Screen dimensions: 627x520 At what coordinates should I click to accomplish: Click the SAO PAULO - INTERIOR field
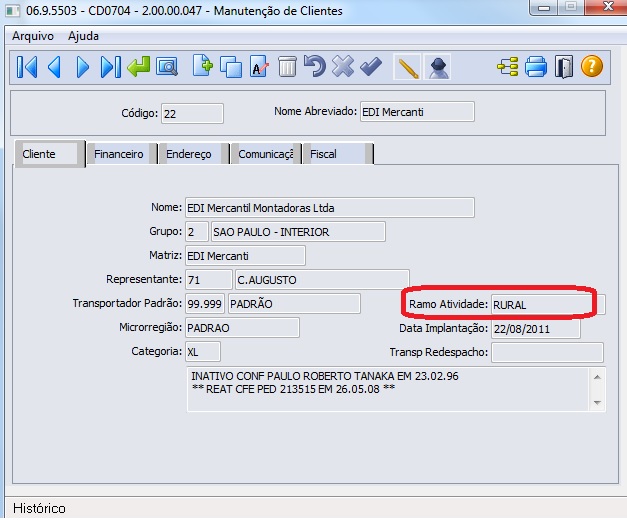pyautogui.click(x=298, y=232)
